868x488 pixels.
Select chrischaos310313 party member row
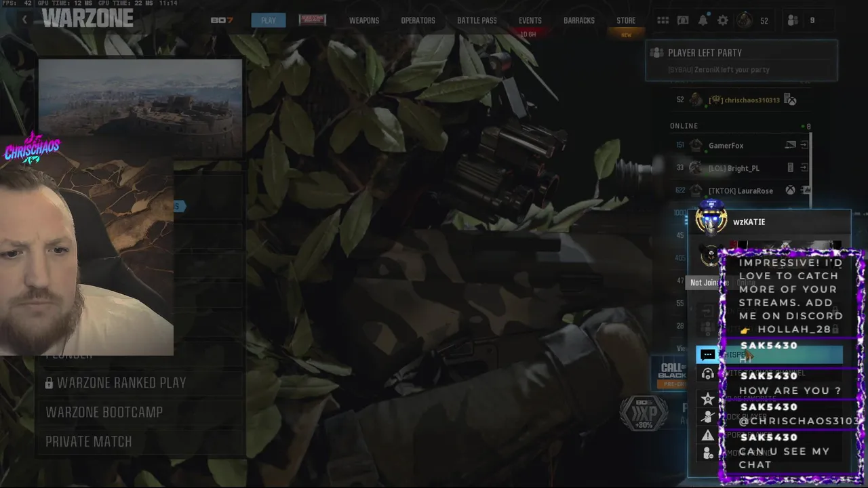tap(741, 100)
